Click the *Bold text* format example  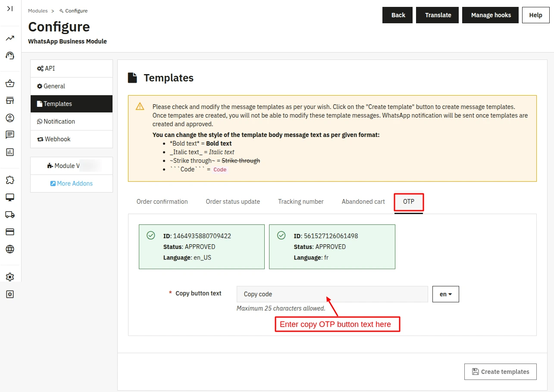pyautogui.click(x=201, y=143)
